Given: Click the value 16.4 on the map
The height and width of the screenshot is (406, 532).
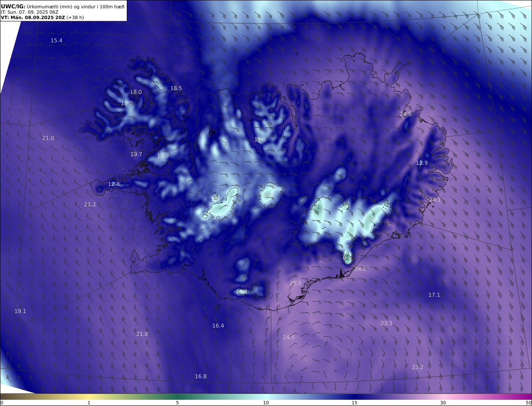Looking at the screenshot, I should (x=218, y=325).
